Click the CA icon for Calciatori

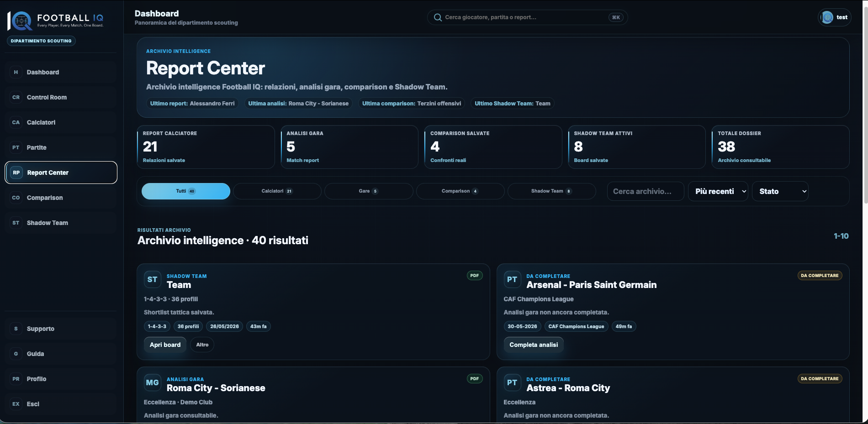pos(16,122)
